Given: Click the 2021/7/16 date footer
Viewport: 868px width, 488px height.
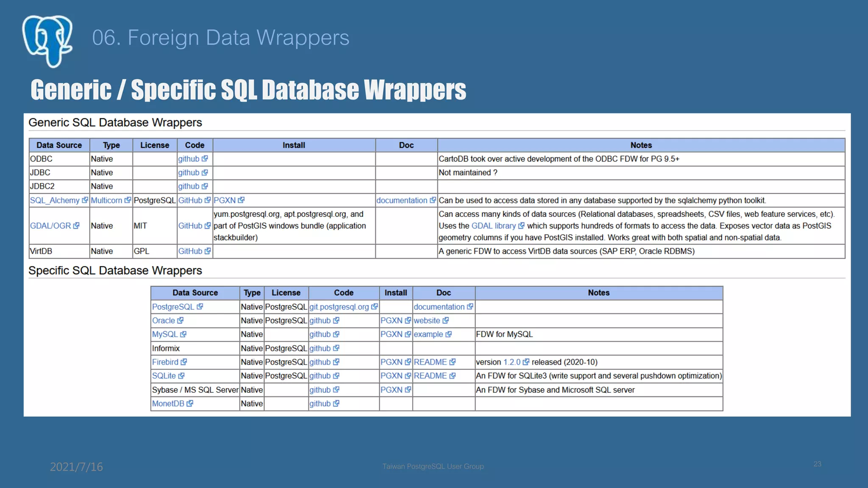Looking at the screenshot, I should click(x=76, y=467).
